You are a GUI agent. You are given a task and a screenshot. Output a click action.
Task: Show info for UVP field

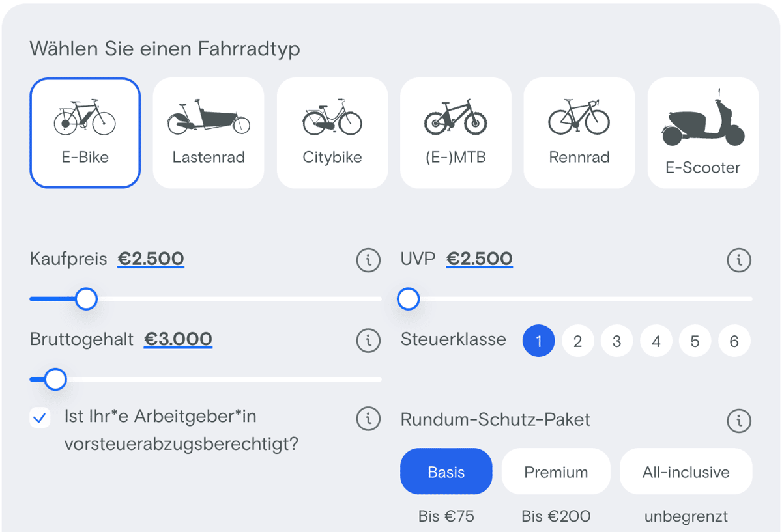(x=739, y=260)
